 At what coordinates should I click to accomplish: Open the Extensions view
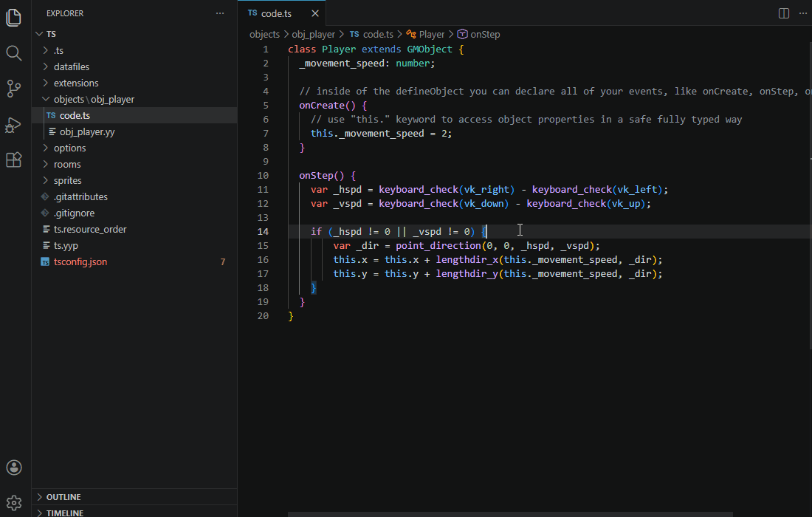point(14,160)
